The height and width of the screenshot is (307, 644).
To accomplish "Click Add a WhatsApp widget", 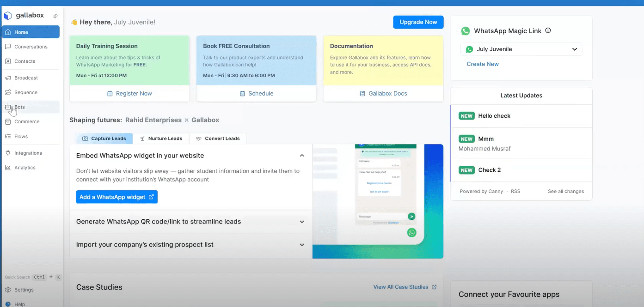I will 117,197.
